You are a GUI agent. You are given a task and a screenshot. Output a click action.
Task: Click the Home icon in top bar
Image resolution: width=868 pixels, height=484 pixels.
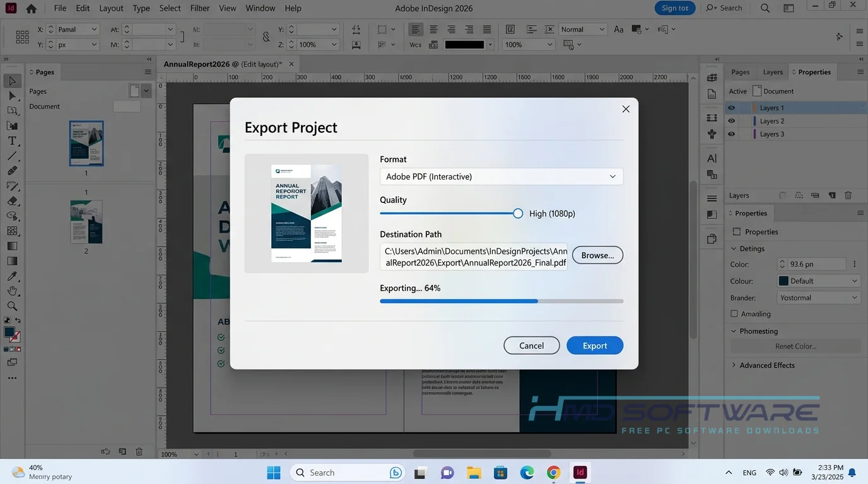[31, 8]
